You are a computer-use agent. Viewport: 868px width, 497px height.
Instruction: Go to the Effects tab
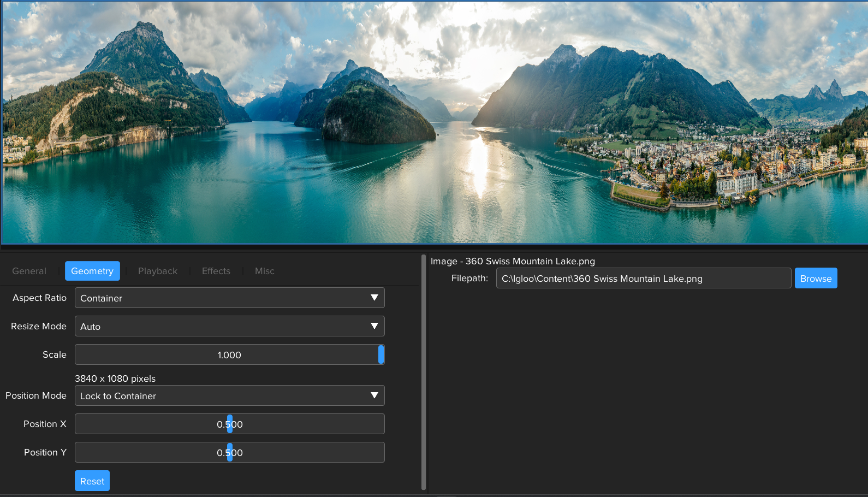pos(216,271)
